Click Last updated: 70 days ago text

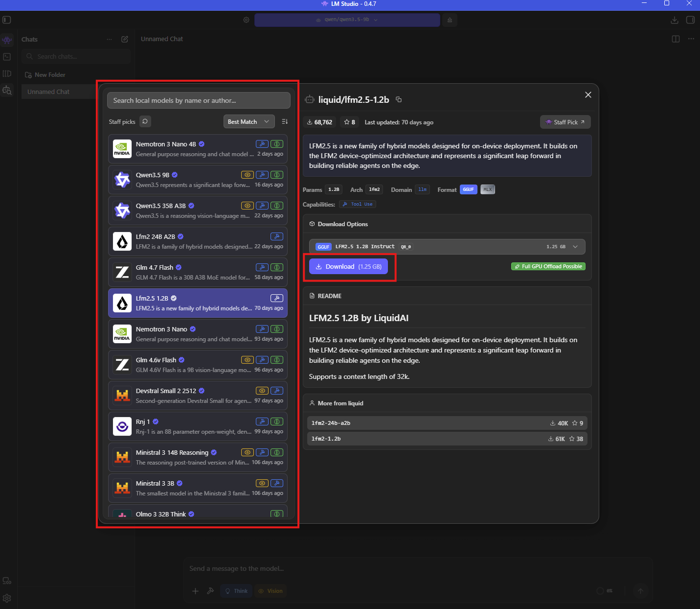[399, 122]
